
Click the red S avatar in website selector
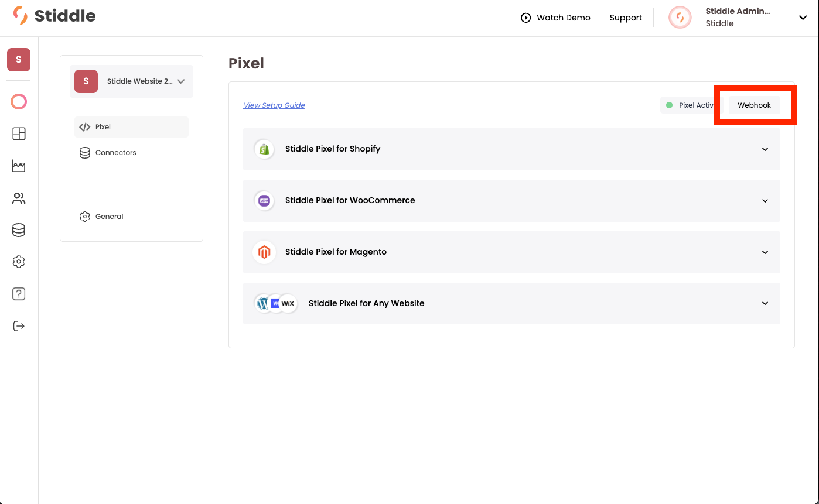point(86,81)
